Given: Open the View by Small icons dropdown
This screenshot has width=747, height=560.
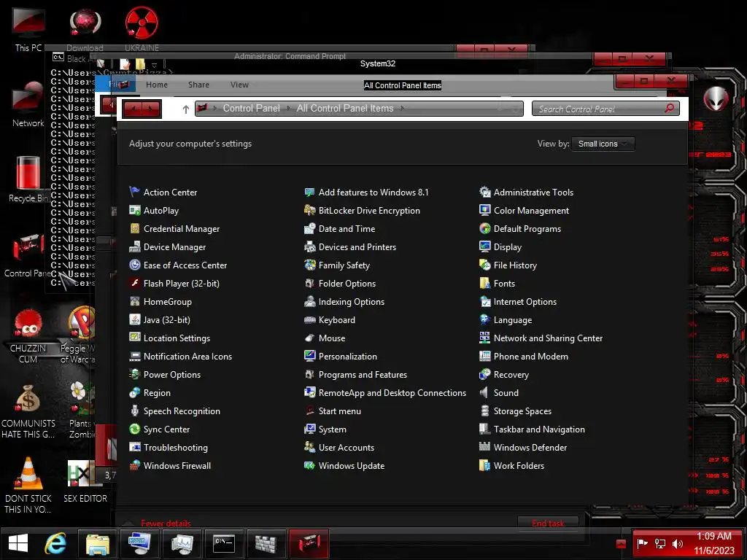Looking at the screenshot, I should point(603,144).
